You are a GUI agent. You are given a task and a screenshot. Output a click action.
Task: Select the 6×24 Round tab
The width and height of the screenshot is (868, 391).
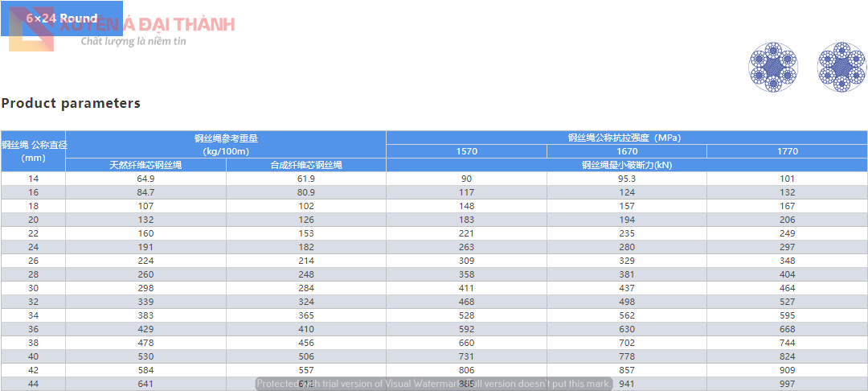click(61, 19)
